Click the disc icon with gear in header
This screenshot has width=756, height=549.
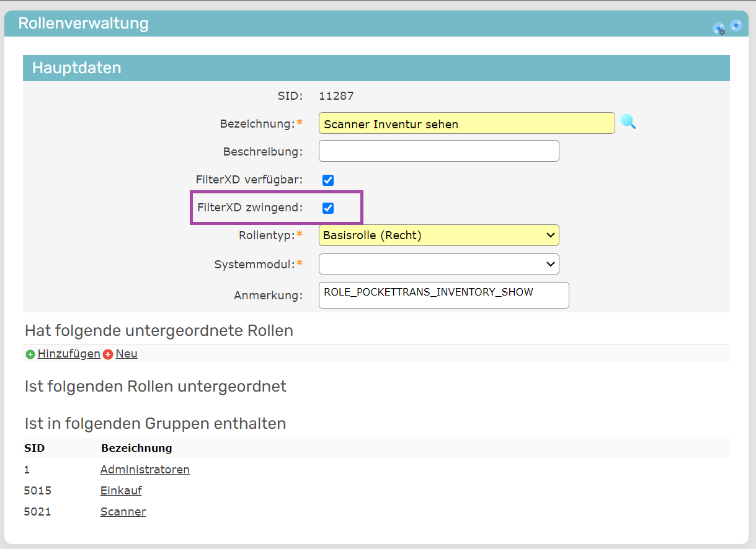719,29
